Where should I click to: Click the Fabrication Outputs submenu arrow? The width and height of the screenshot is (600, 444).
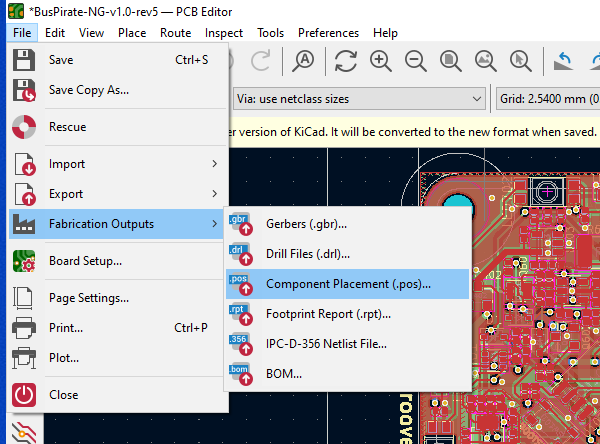pyautogui.click(x=215, y=224)
